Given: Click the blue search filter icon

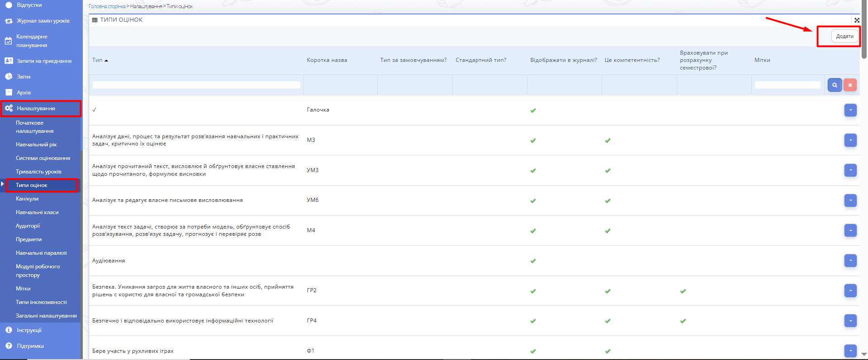Looking at the screenshot, I should pyautogui.click(x=835, y=85).
